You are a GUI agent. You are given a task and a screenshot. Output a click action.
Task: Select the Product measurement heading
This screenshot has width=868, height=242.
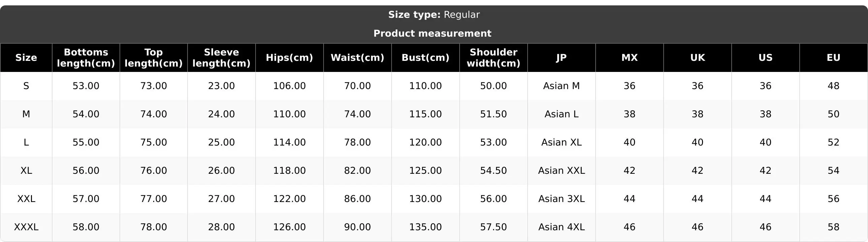pyautogui.click(x=433, y=33)
